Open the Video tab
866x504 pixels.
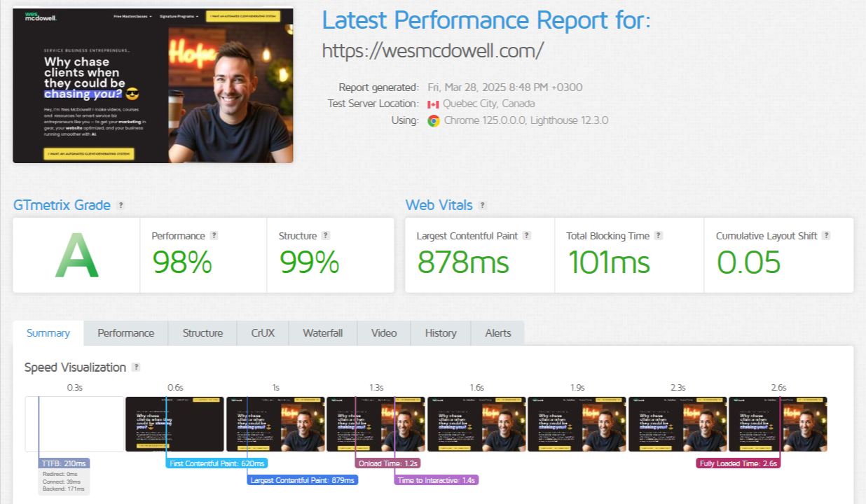point(384,333)
